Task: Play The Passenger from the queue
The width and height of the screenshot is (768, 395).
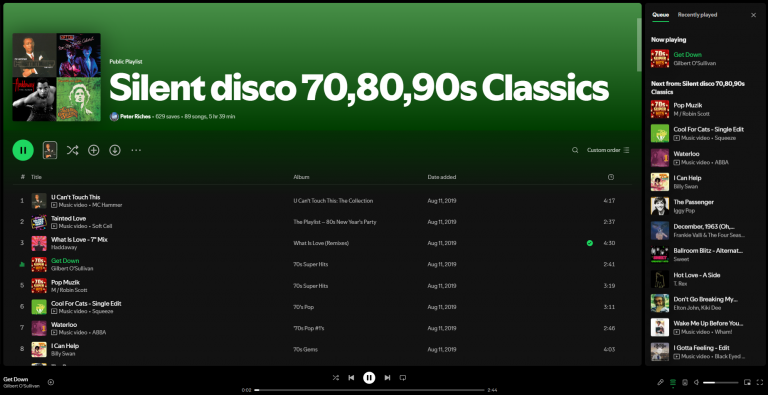Action: coord(705,206)
